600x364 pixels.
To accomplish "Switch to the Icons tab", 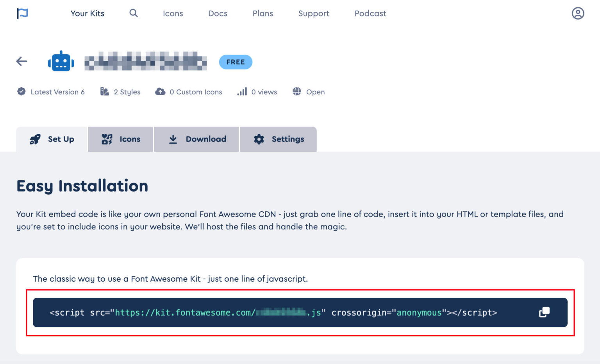I will coord(120,139).
